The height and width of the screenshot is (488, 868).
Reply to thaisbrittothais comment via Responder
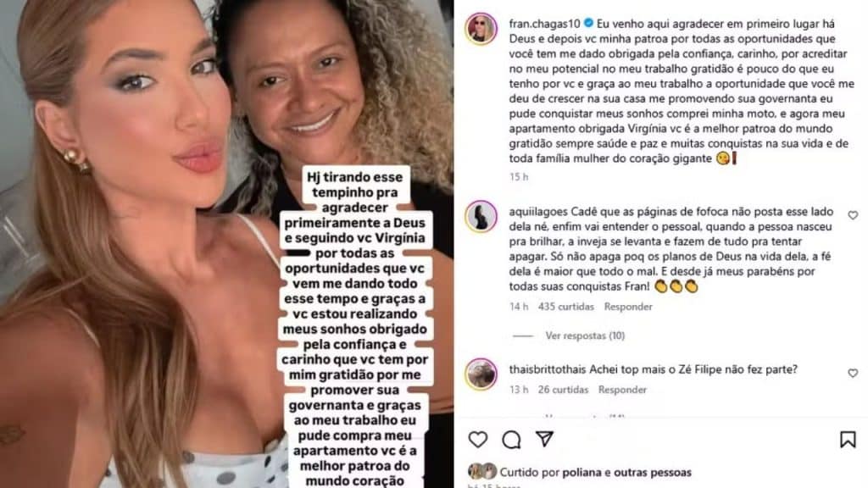(622, 390)
